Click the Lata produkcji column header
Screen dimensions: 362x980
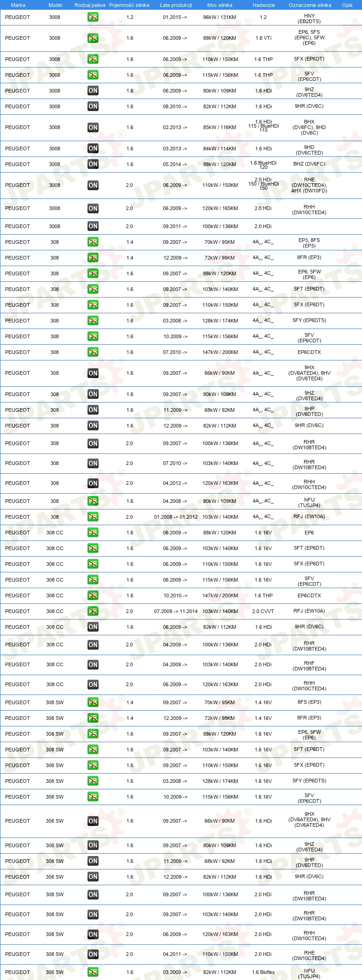tap(175, 5)
